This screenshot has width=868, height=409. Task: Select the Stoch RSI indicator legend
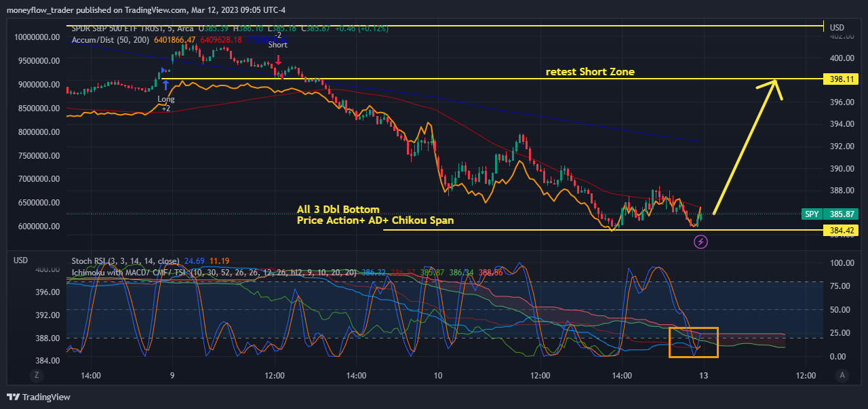click(x=125, y=260)
